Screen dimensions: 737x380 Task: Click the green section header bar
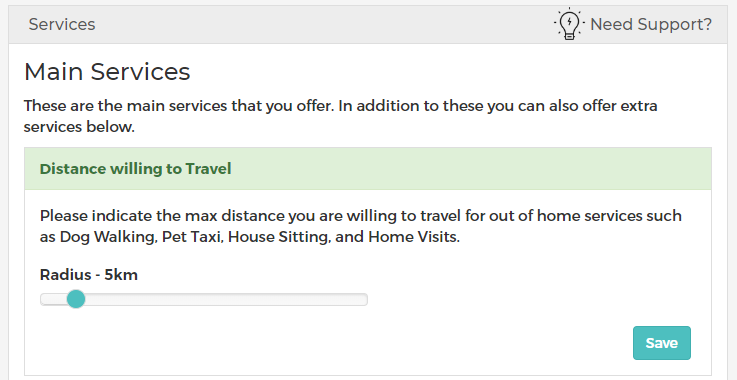click(x=368, y=169)
